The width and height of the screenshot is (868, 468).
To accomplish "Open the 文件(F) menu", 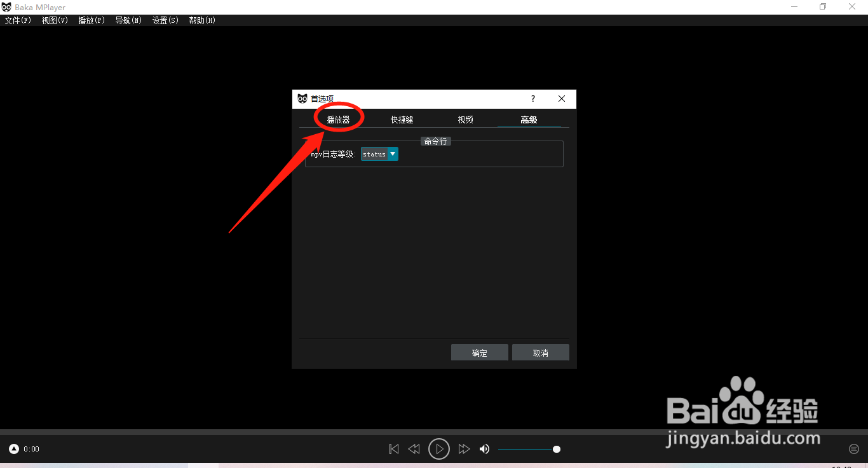I will 18,20.
